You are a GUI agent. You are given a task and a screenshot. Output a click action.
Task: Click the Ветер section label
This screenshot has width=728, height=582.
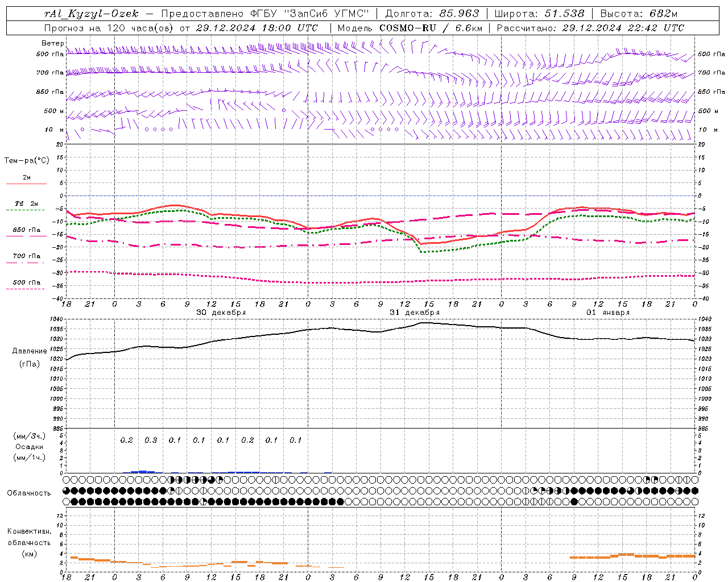(52, 43)
